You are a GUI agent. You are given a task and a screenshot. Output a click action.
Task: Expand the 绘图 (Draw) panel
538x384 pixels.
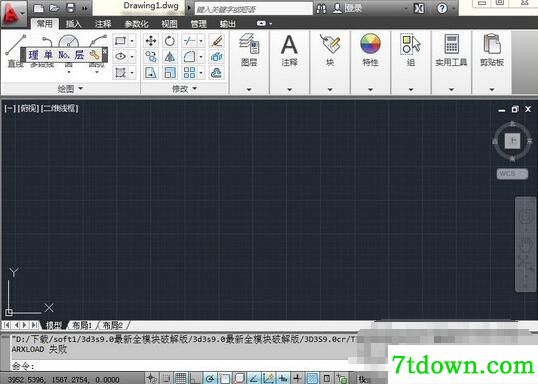pos(70,89)
